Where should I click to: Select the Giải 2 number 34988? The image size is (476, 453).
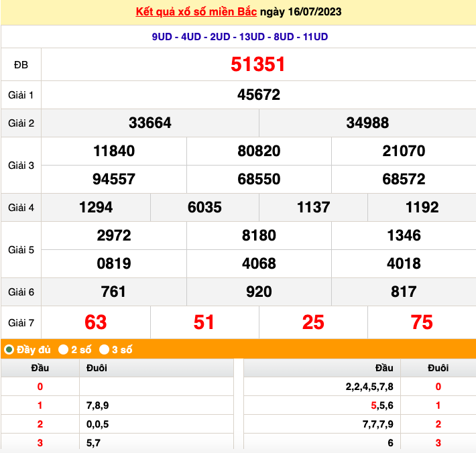point(367,123)
